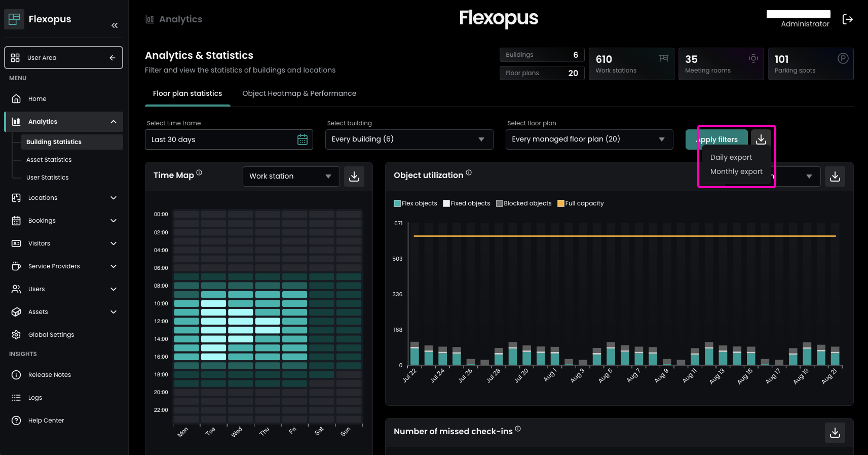Open Asset Statistics in the sidebar
This screenshot has height=455, width=868.
click(x=49, y=160)
